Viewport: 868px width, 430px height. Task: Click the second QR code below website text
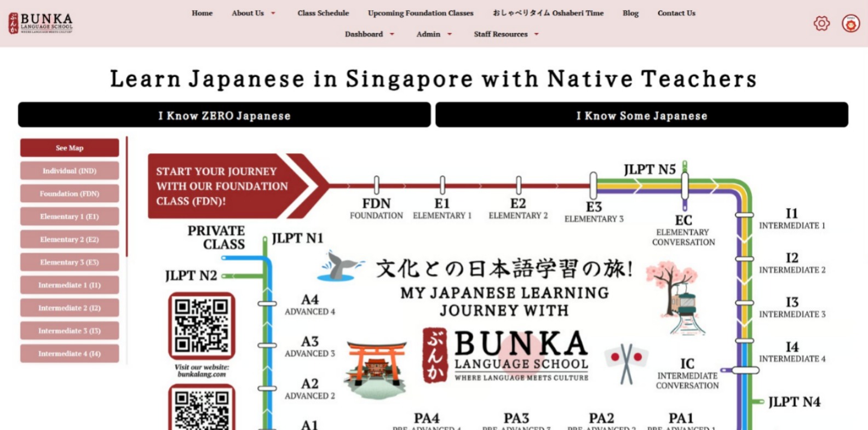click(x=202, y=408)
